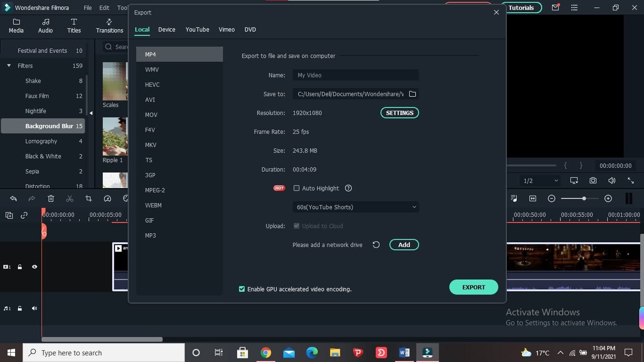The height and width of the screenshot is (362, 644).
Task: Switch to the YouTube export tab
Action: click(x=197, y=29)
